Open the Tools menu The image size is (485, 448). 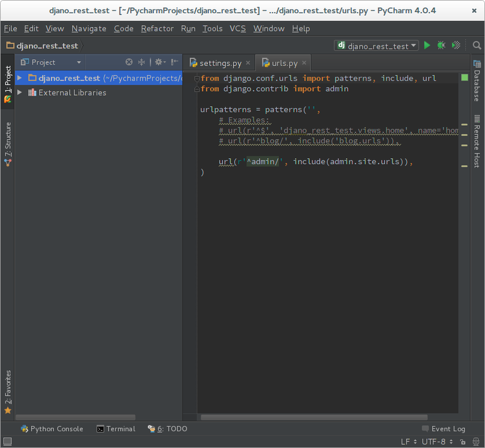(x=212, y=28)
